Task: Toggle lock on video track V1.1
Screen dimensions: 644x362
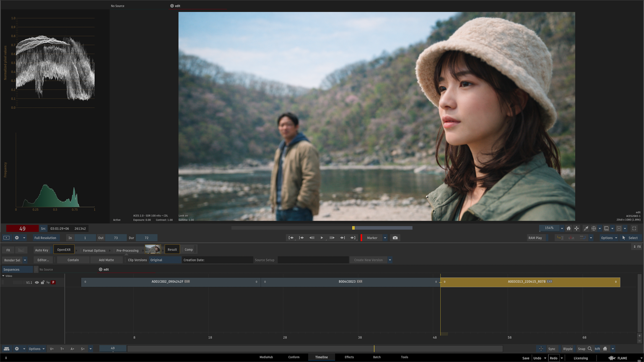Action: pyautogui.click(x=42, y=282)
